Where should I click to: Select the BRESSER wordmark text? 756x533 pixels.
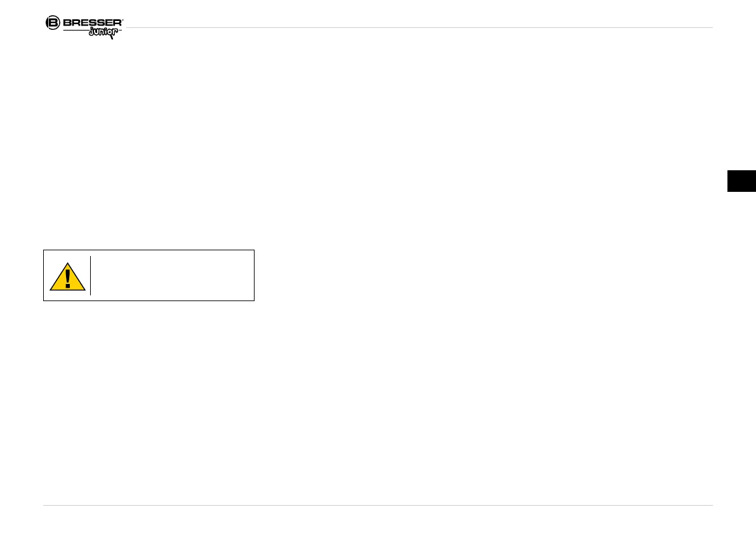tap(91, 23)
